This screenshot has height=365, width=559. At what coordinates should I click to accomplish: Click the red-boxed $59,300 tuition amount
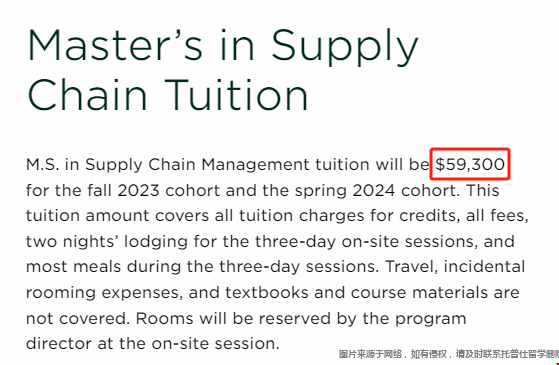click(470, 164)
